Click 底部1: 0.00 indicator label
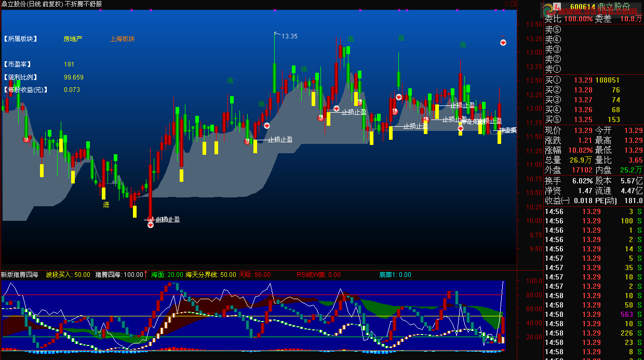 [395, 274]
